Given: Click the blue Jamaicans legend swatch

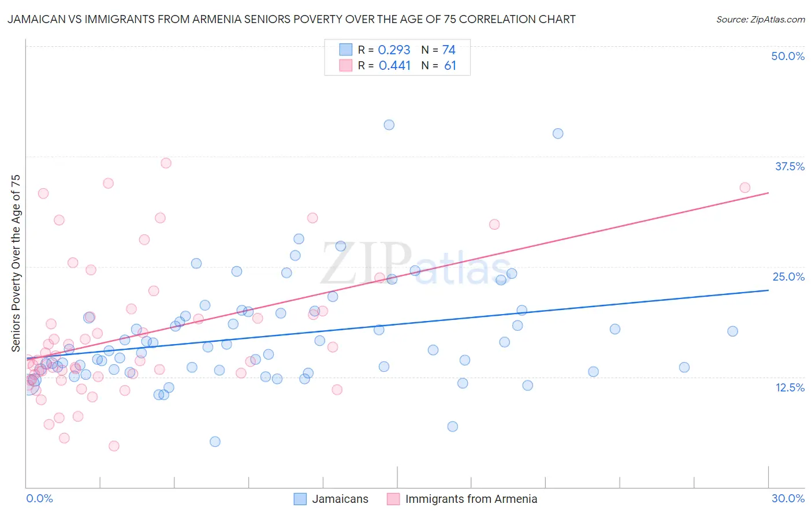Looking at the screenshot, I should pos(300,499).
